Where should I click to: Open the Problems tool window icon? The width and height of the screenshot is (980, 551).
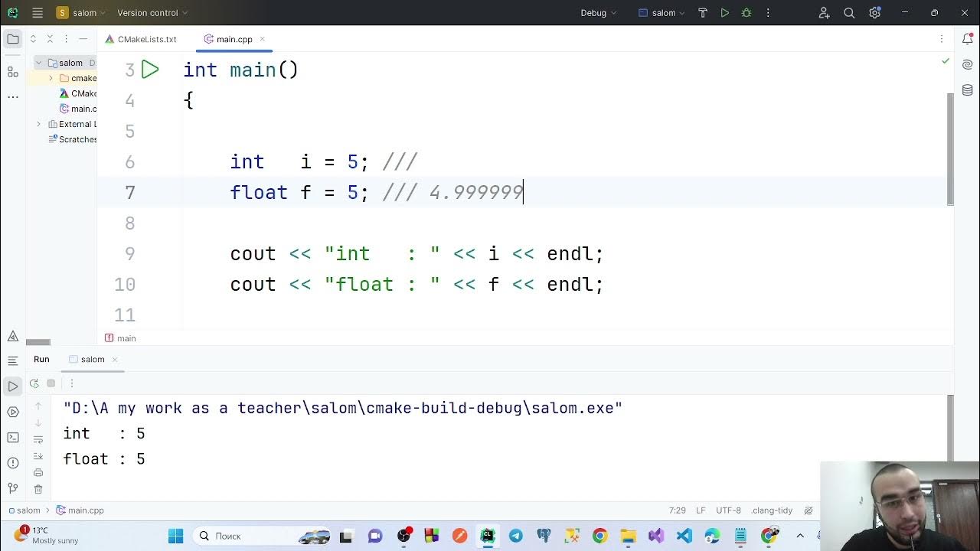coord(13,463)
